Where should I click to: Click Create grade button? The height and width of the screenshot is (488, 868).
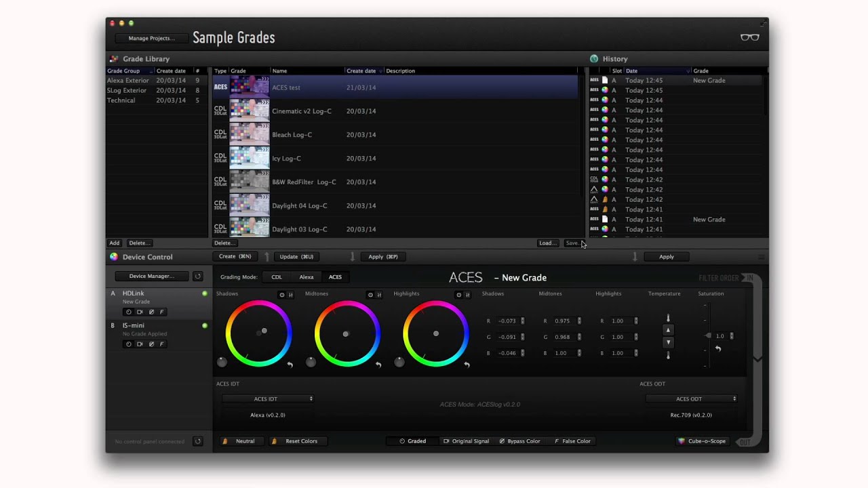235,257
